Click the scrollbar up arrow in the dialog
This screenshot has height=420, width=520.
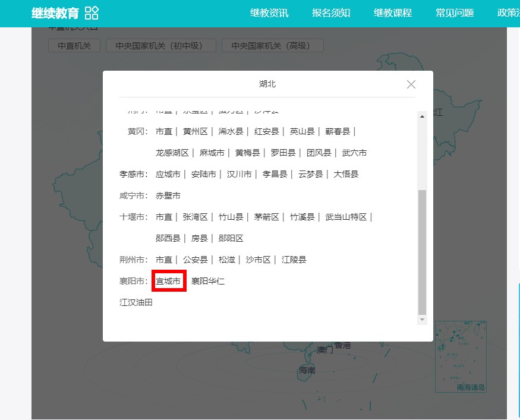click(x=423, y=115)
